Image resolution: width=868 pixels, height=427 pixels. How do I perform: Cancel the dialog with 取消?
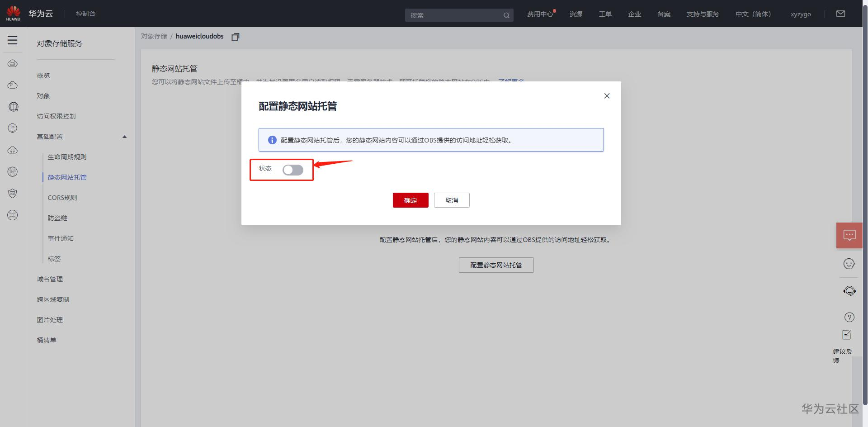pos(452,200)
